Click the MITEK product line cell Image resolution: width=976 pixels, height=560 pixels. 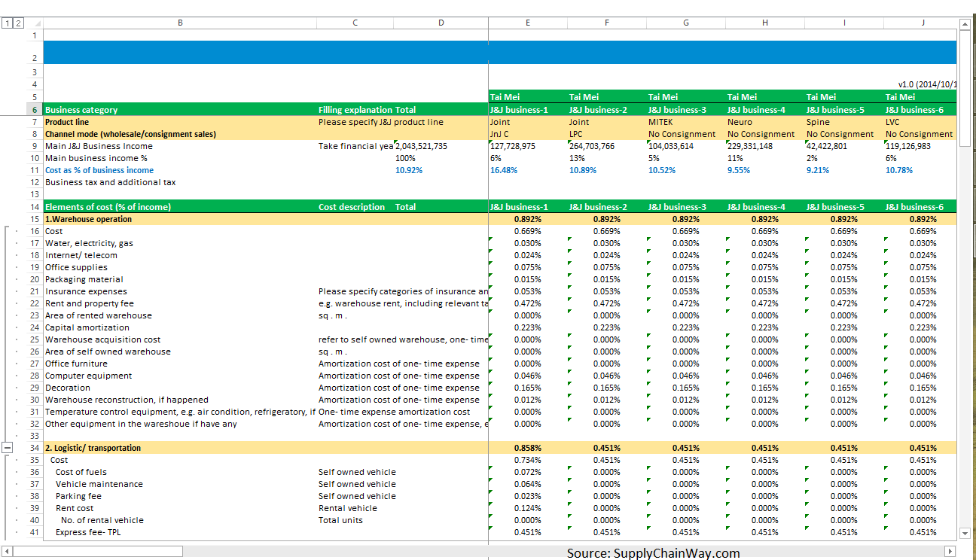coord(686,122)
